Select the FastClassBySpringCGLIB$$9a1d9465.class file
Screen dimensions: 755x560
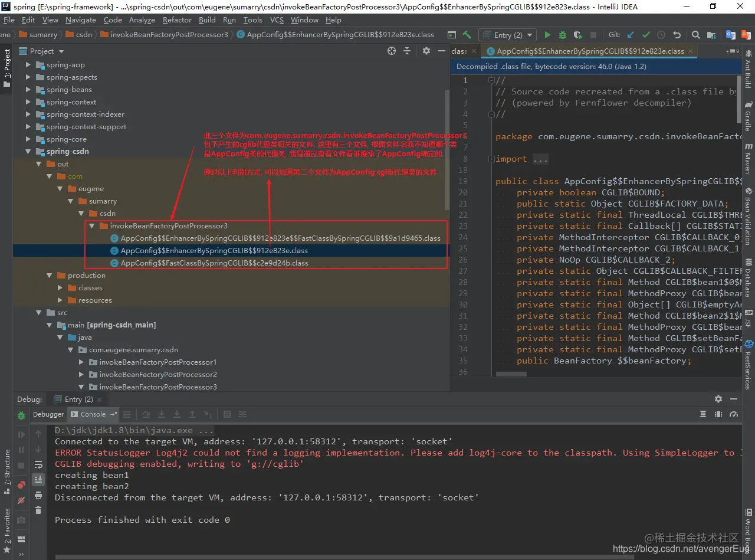(275, 238)
